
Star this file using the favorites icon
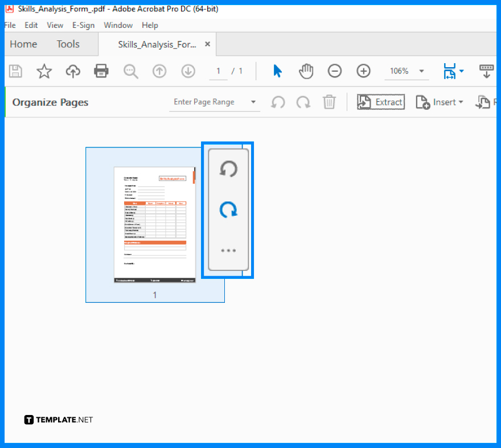tap(44, 71)
